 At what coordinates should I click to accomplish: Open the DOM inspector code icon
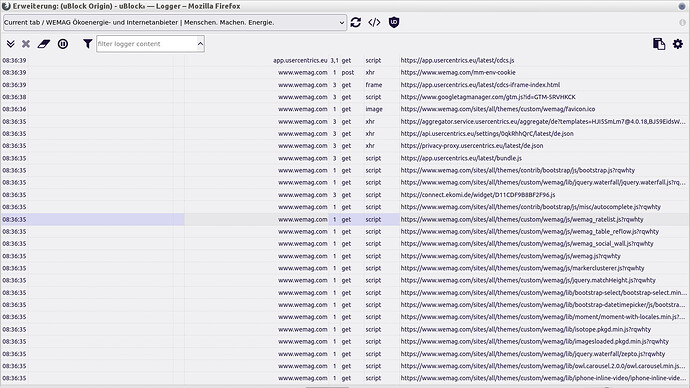point(374,22)
